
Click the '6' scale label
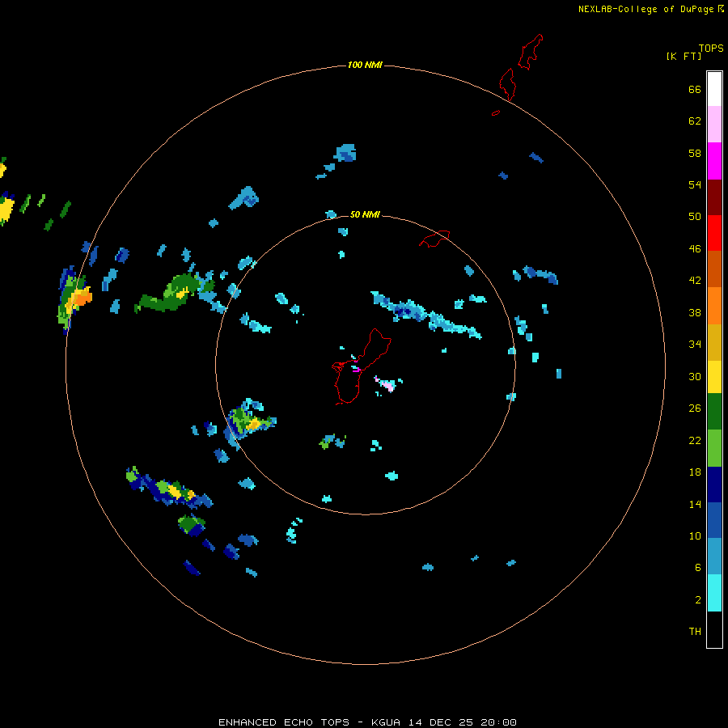coord(698,568)
